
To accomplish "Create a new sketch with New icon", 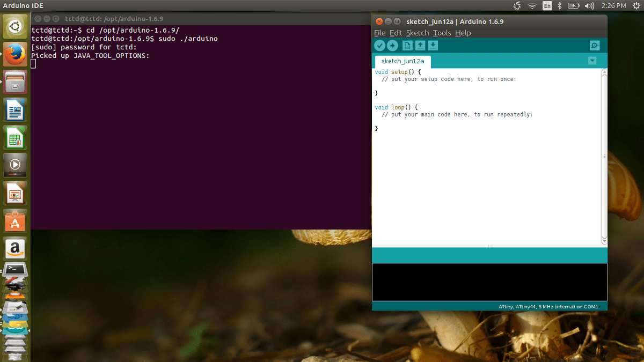I will (407, 46).
